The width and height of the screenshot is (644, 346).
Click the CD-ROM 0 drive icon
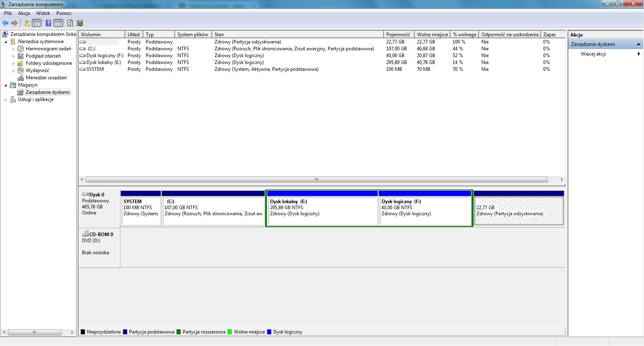click(x=85, y=233)
